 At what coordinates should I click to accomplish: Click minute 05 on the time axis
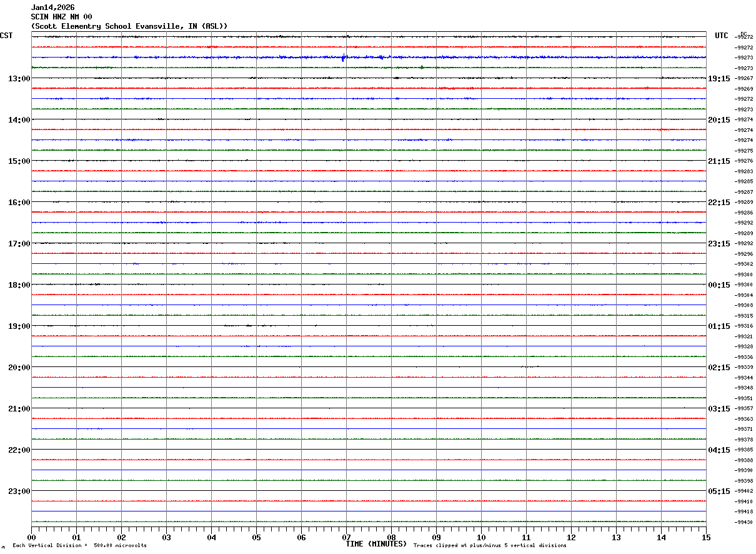(256, 537)
